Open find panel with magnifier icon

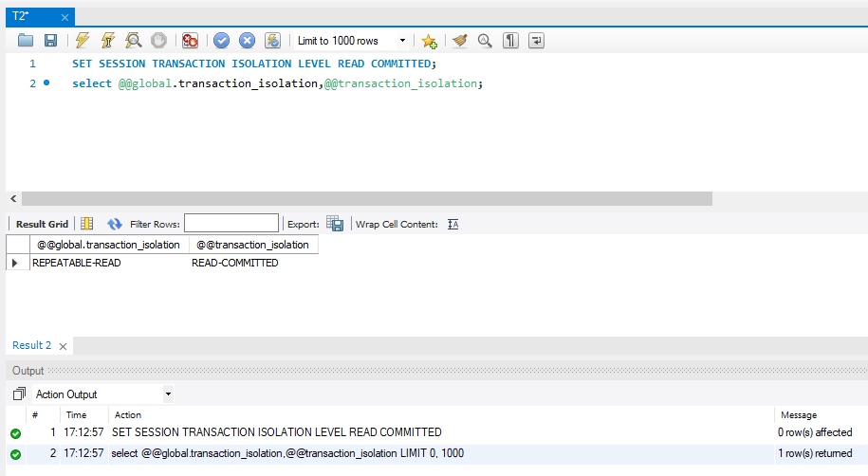485,41
